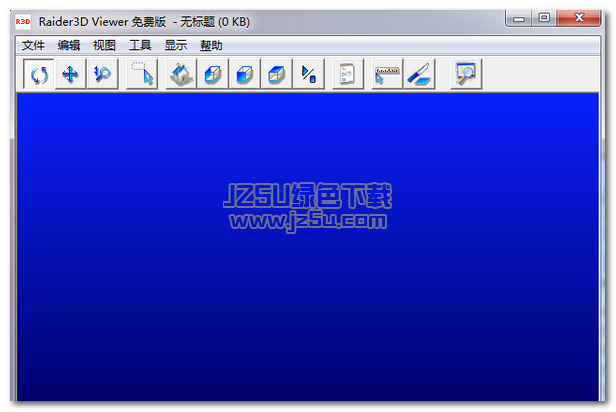This screenshot has height=412, width=616.
Task: Open the 工具 menu
Action: coord(140,46)
